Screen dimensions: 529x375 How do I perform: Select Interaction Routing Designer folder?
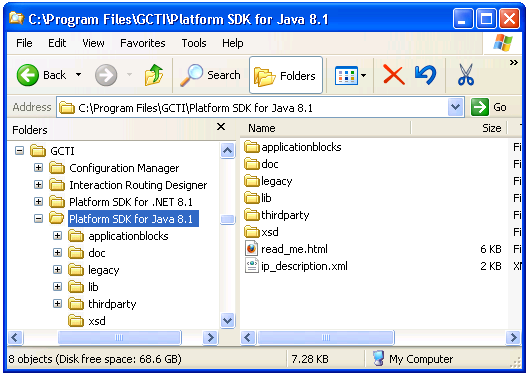tap(128, 185)
